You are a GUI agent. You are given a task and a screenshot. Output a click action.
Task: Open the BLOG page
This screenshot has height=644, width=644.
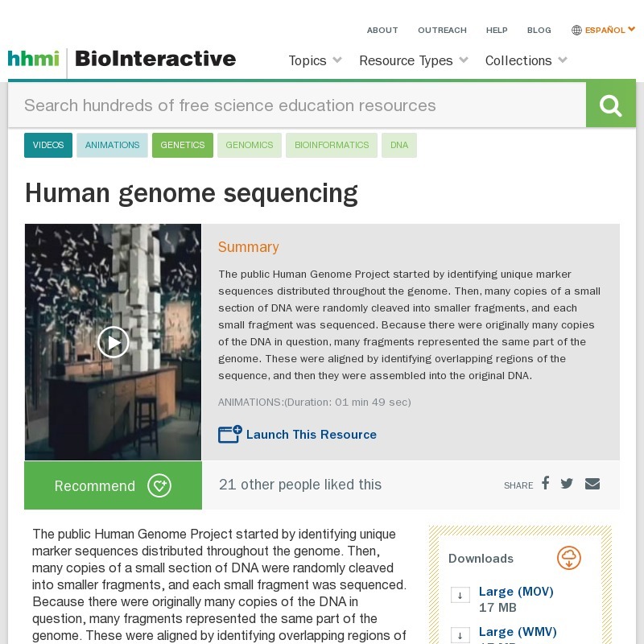[539, 30]
